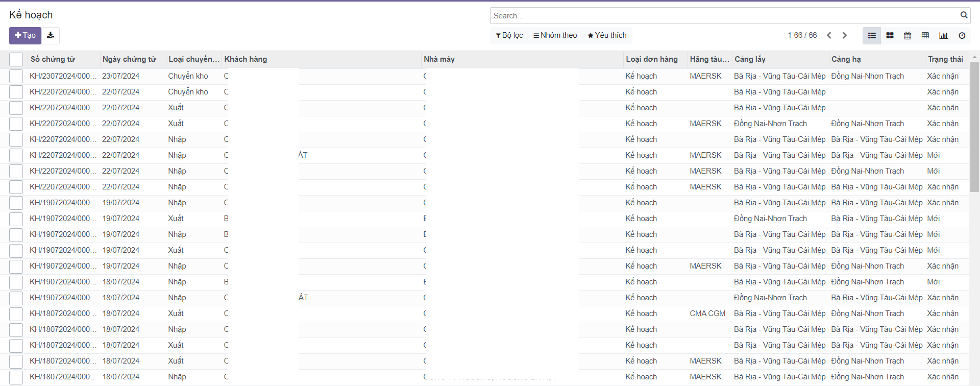This screenshot has width=980, height=386.
Task: Open the calendar view
Action: [908, 35]
